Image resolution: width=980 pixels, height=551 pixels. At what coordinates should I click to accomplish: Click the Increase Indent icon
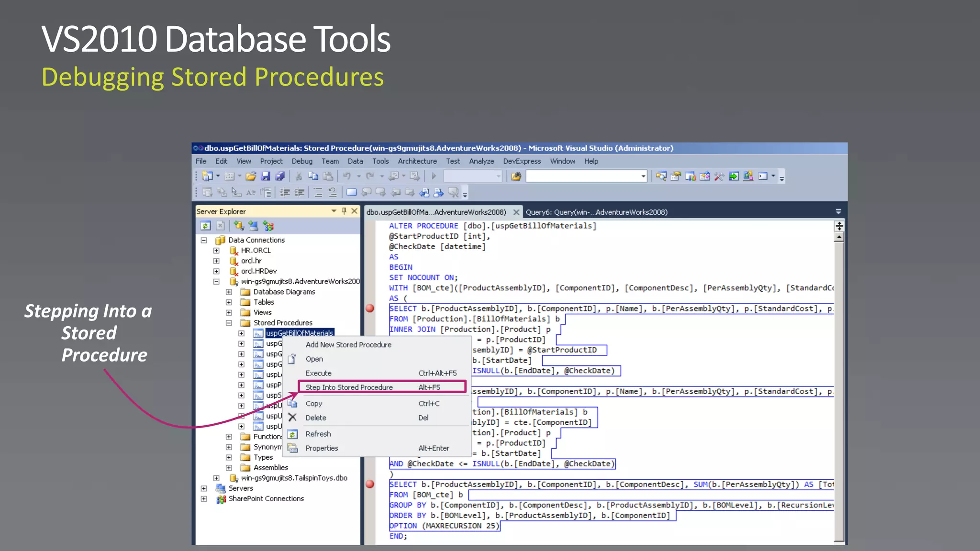tap(300, 192)
